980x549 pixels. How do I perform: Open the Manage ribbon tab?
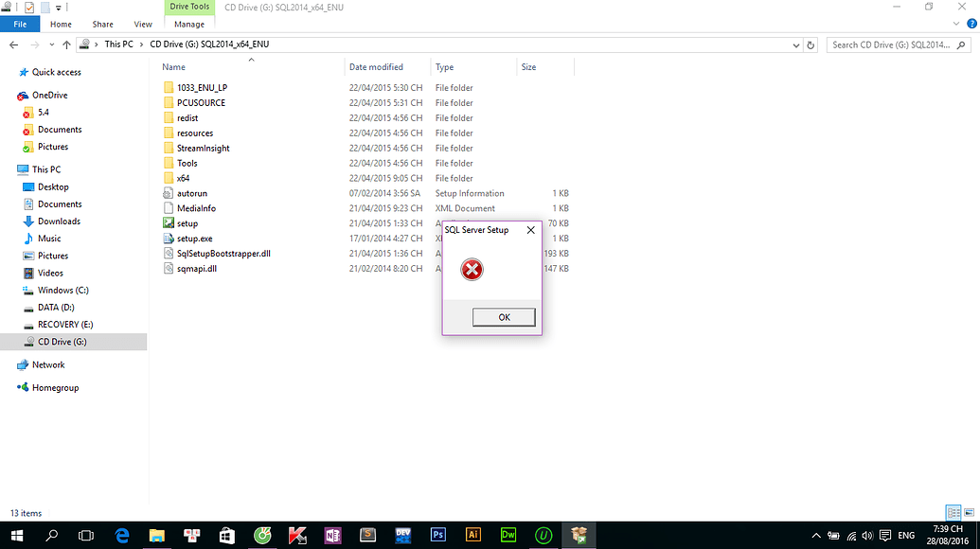coord(189,25)
